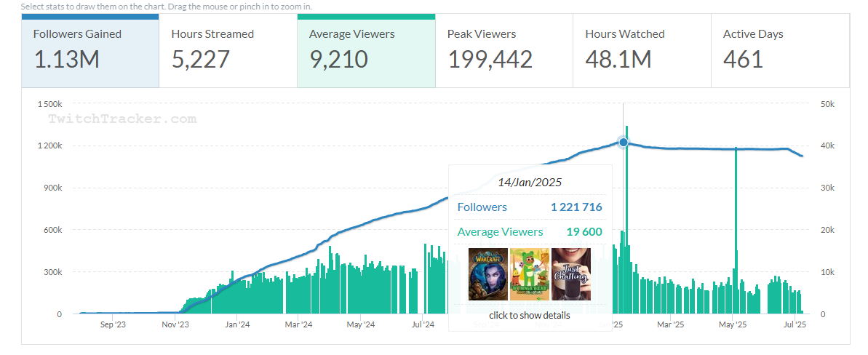Toggle the Hours Watched stat card
The height and width of the screenshot is (355, 868).
click(642, 51)
